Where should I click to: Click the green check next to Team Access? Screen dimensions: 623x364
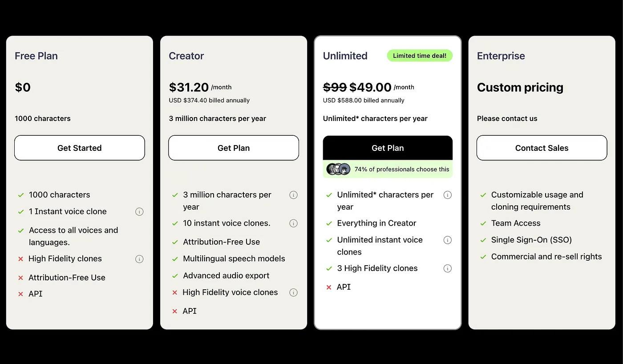483,223
